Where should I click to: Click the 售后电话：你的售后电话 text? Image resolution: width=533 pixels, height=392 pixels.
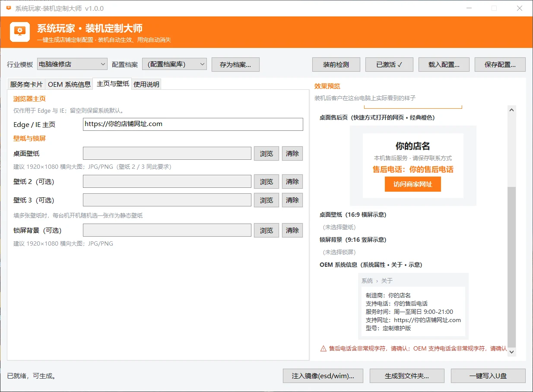(x=413, y=169)
